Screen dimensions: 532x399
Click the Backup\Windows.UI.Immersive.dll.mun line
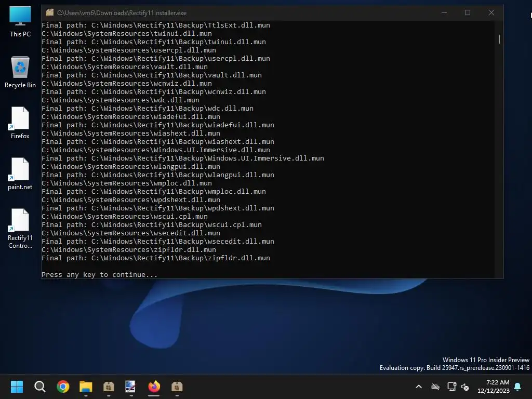tap(182, 158)
